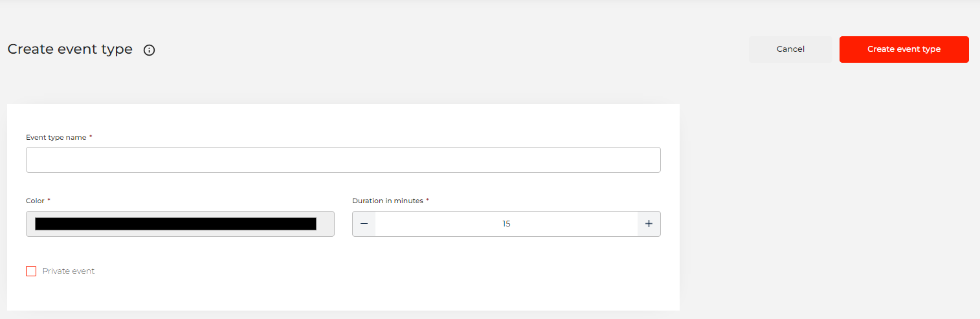Submit with the red Create event type button

tap(904, 49)
